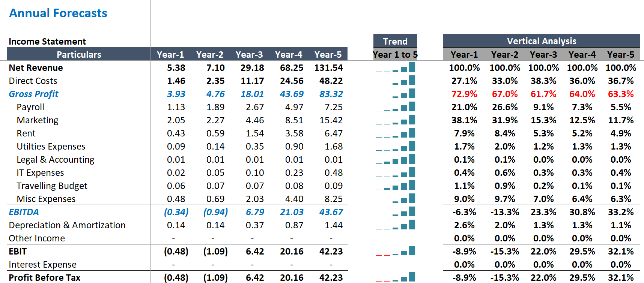
Task: Click the Depreciation & Amortization trend sparkline
Action: tap(395, 225)
